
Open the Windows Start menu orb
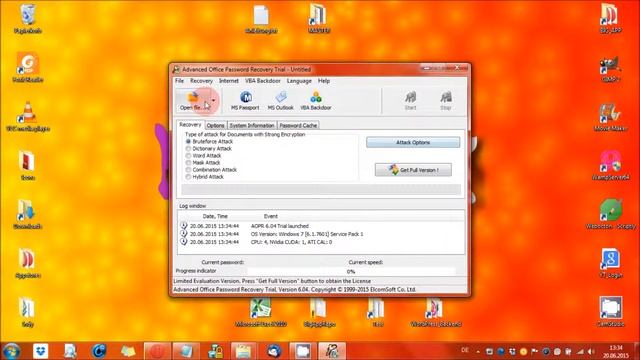point(12,351)
